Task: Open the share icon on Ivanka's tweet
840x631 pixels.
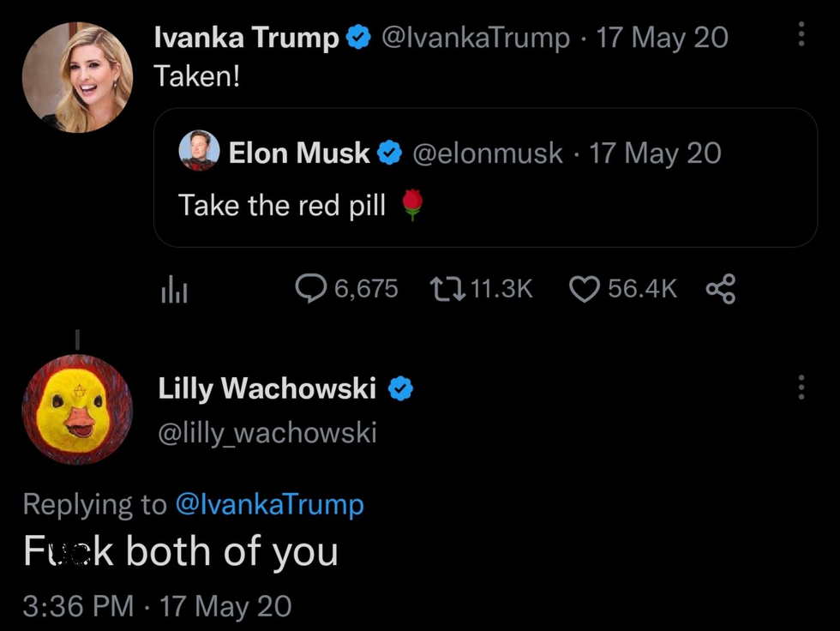Action: (721, 289)
